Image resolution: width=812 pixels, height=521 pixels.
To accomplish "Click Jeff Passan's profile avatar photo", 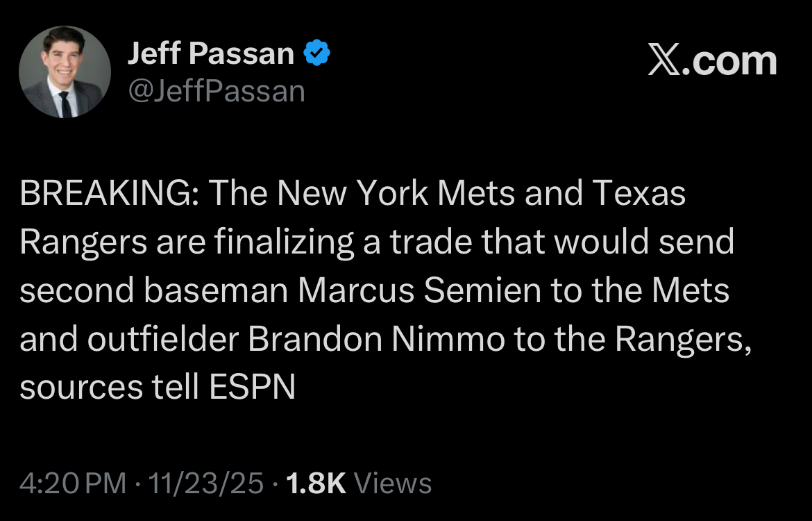I will point(65,72).
